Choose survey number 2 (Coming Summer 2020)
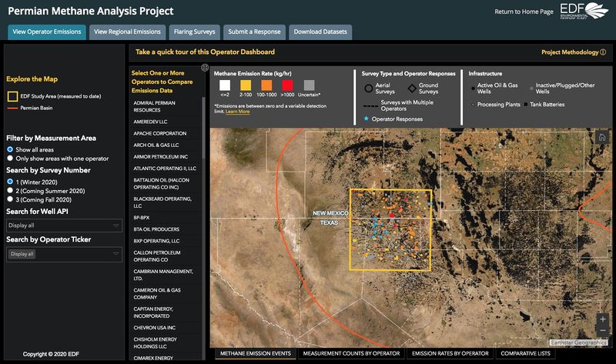The width and height of the screenshot is (616, 364). pyautogui.click(x=9, y=189)
